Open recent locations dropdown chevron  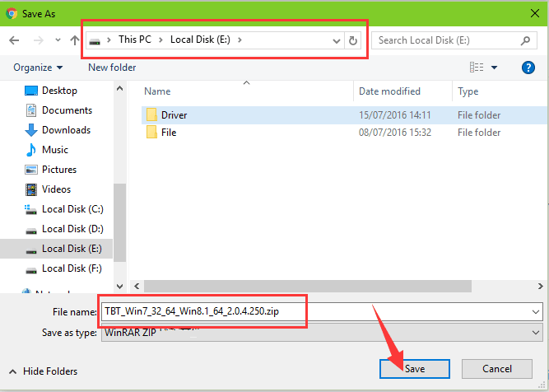tap(58, 40)
